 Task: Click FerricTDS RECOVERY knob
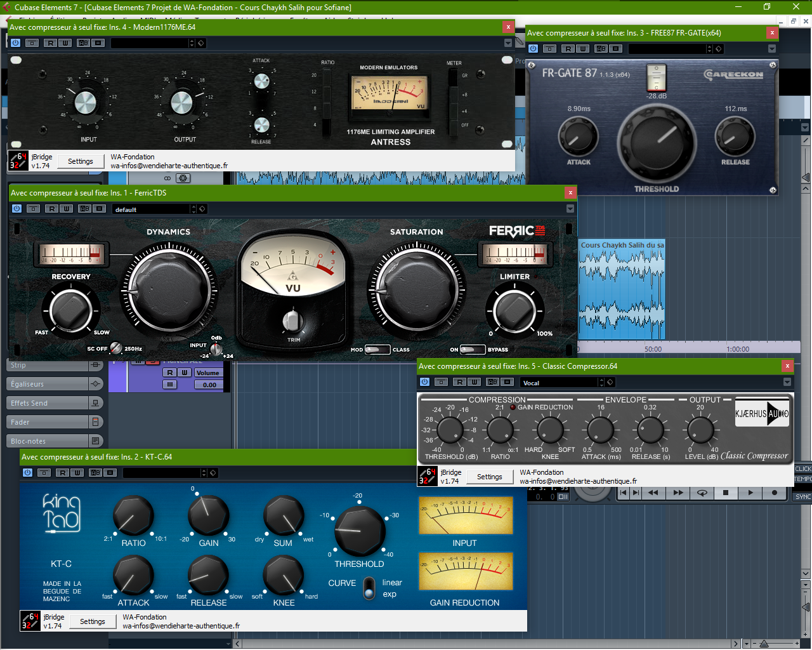[x=71, y=311]
